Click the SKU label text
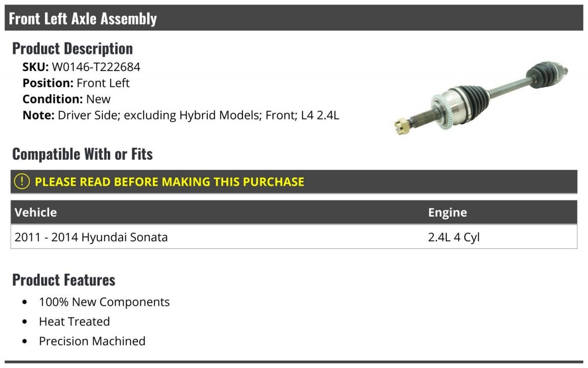Image resolution: width=588 pixels, height=368 pixels. 35,67
